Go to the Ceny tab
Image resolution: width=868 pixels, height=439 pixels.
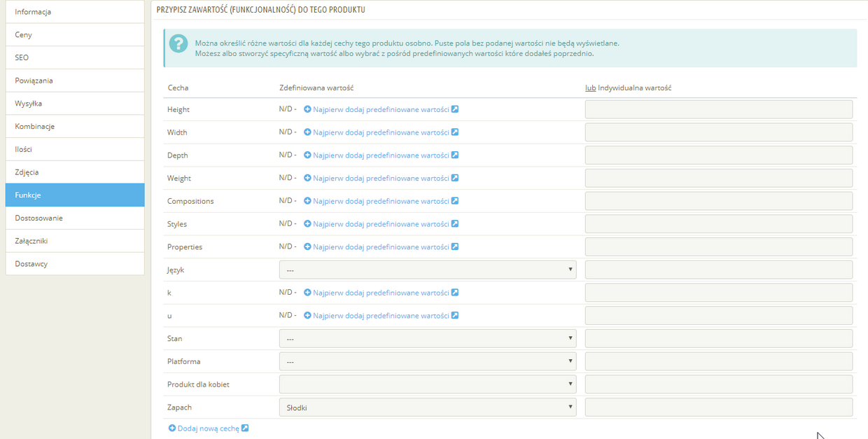[x=75, y=34]
